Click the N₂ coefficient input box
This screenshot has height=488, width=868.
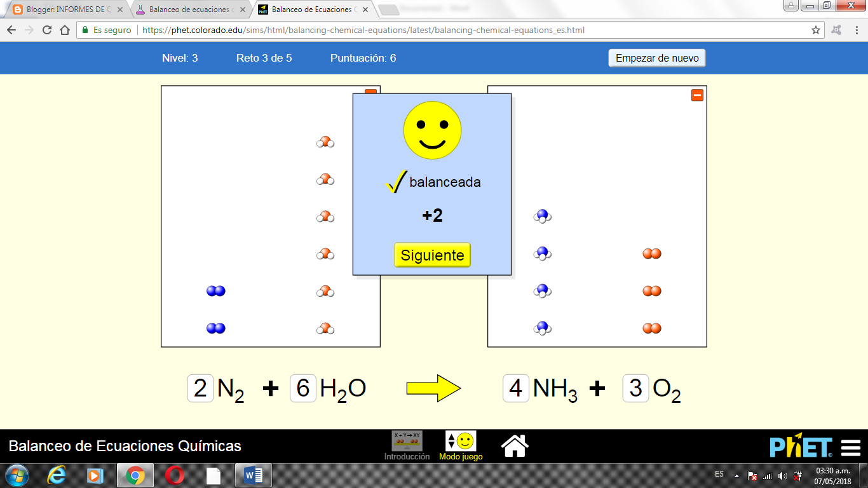coord(200,388)
